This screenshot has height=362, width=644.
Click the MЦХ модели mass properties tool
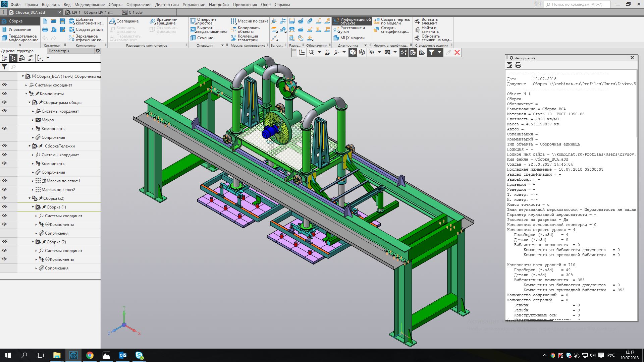coord(349,38)
